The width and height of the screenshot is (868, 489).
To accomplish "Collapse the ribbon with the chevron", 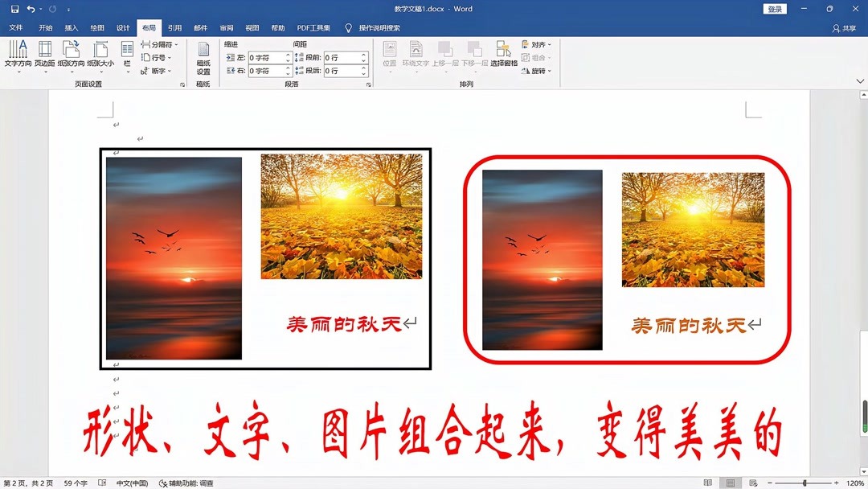I will 859,80.
